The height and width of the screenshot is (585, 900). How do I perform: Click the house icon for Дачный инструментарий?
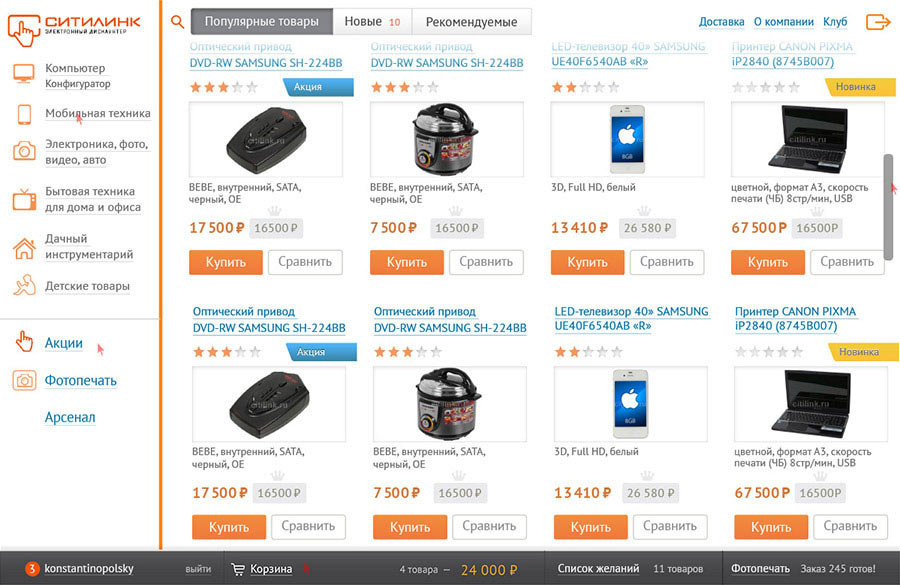pyautogui.click(x=24, y=247)
